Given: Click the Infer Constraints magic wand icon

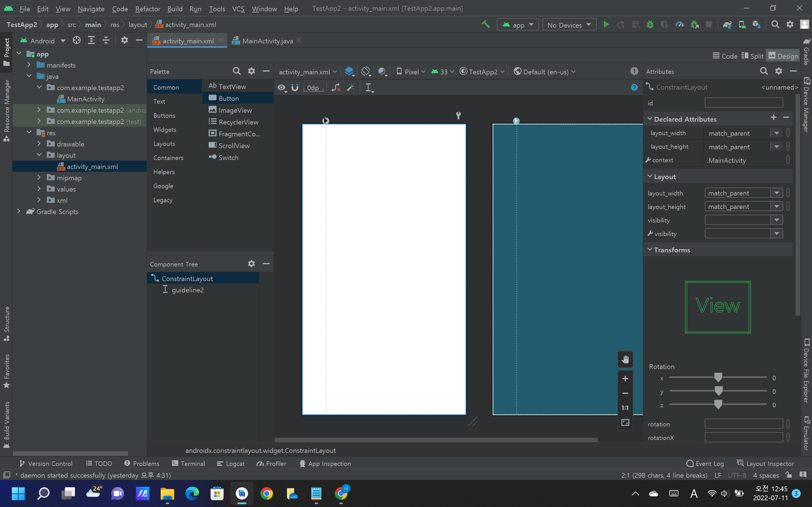Looking at the screenshot, I should (x=351, y=88).
